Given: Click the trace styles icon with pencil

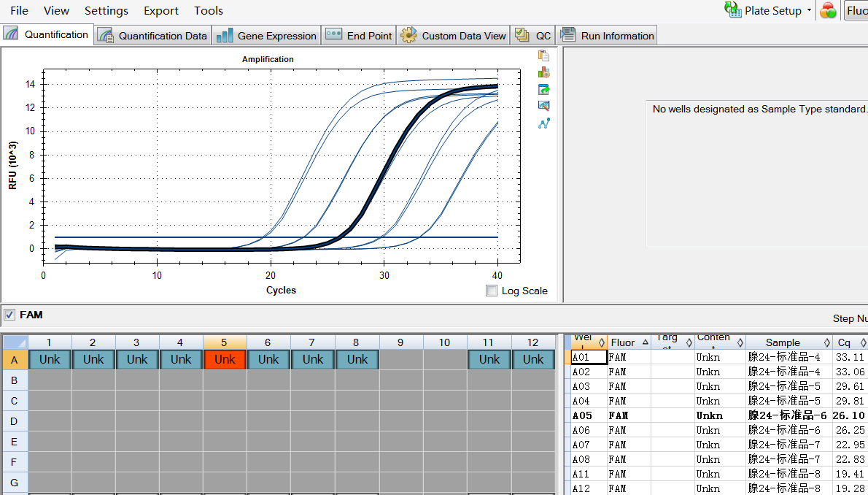Looking at the screenshot, I should point(543,106).
